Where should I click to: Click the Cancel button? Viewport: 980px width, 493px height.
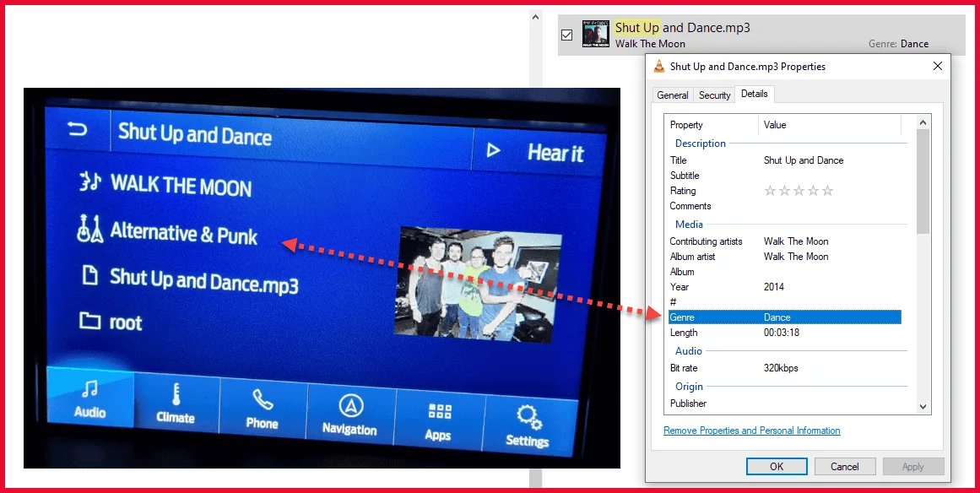[844, 466]
